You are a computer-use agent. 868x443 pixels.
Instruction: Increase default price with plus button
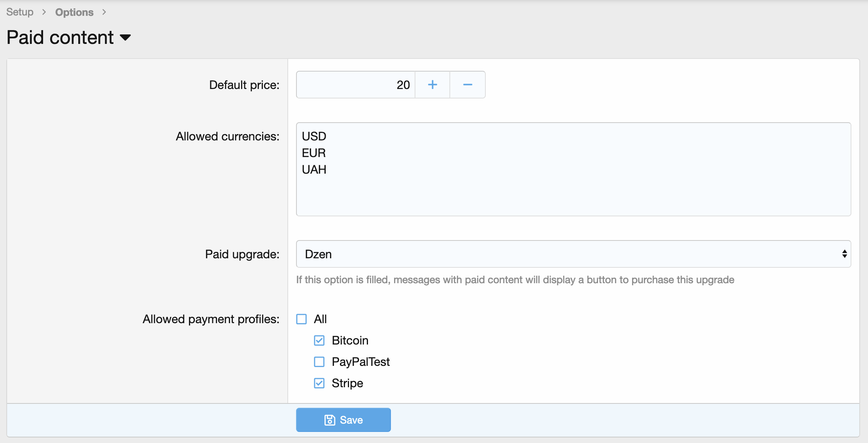(x=432, y=85)
